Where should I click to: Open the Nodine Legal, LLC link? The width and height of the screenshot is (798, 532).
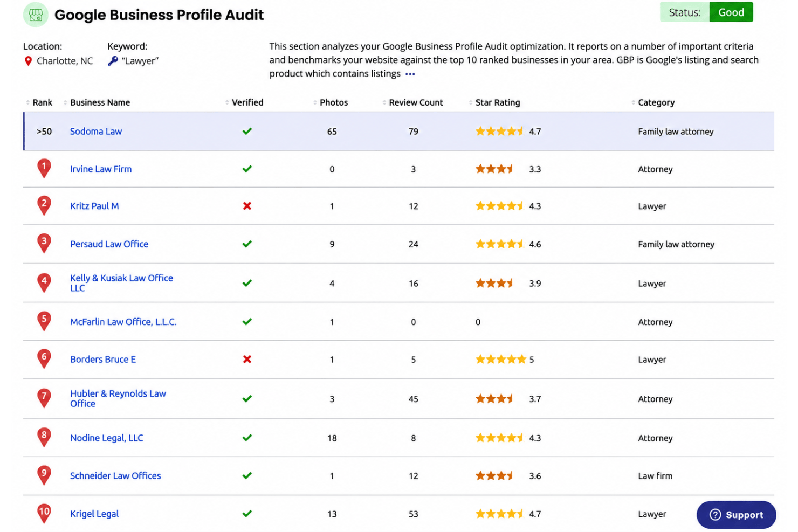tap(107, 438)
